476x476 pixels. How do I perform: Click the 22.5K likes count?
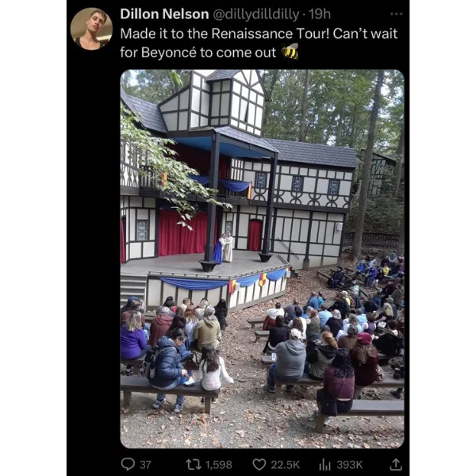tap(285, 465)
